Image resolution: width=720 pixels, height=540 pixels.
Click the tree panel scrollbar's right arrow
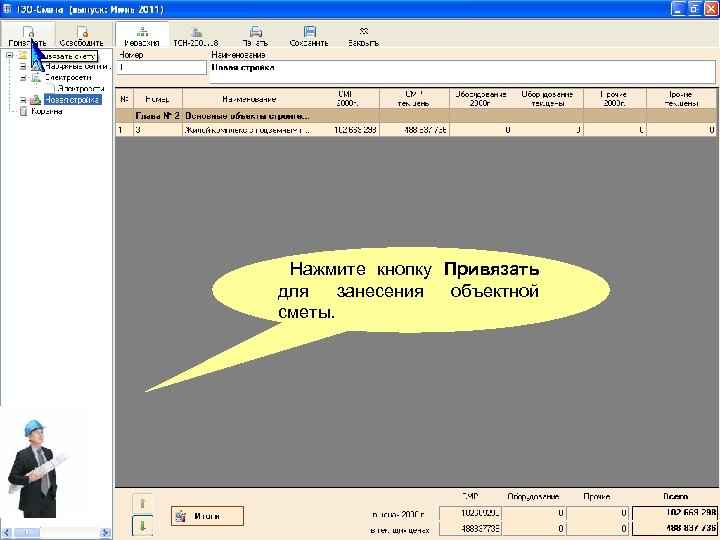coord(106,533)
